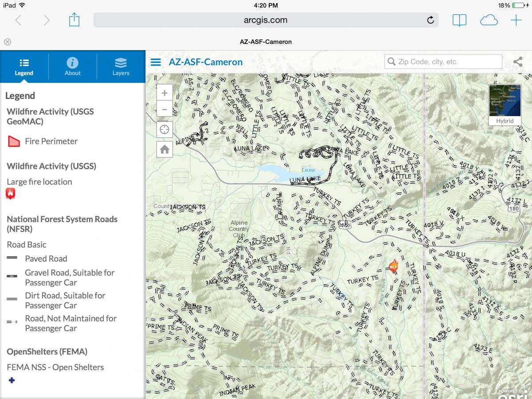Screen dimensions: 532x399
Task: Click the Road Basic legend label
Action: (27, 245)
